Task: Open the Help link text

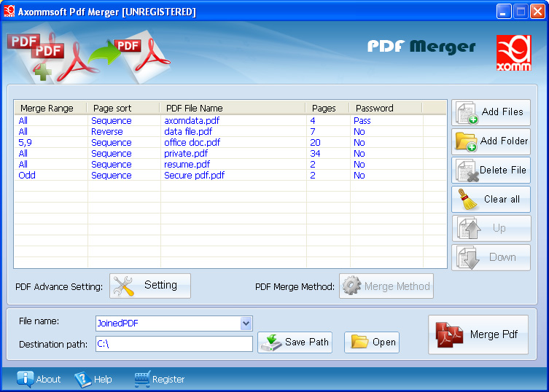Action: [x=103, y=380]
